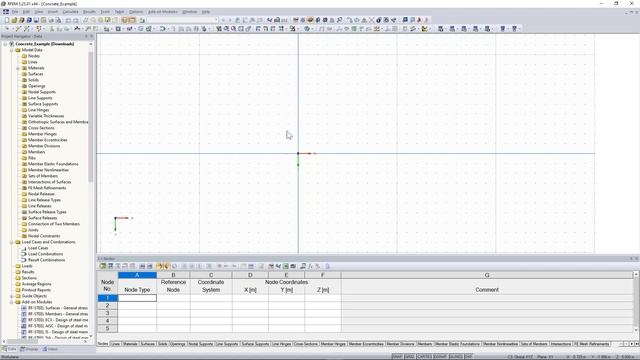Collapse the Concrete_Example root node
The height and width of the screenshot is (360, 640).
pos(6,44)
